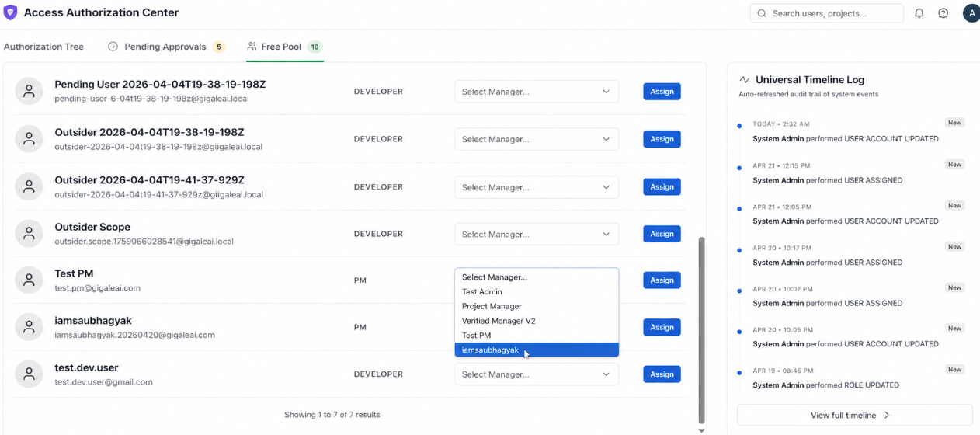
Task: Click Universal Timeline Log heading
Action: pyautogui.click(x=810, y=80)
